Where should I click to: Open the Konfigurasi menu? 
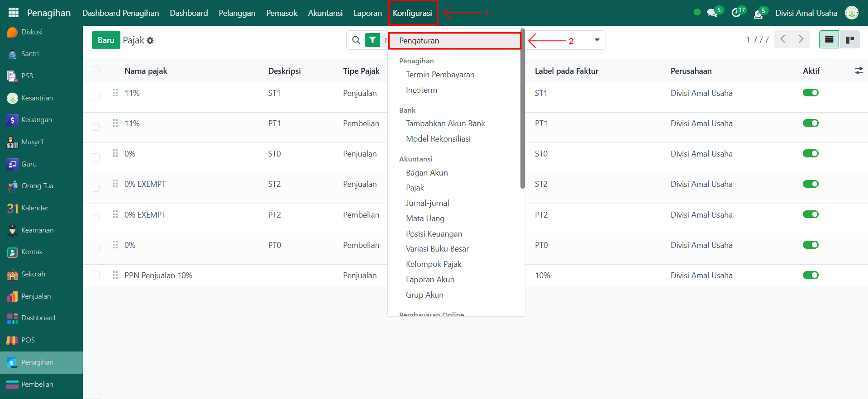pyautogui.click(x=412, y=13)
